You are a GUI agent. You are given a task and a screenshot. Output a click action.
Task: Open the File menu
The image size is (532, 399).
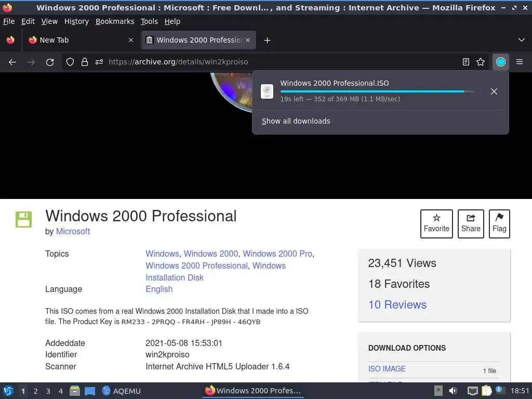pyautogui.click(x=9, y=21)
